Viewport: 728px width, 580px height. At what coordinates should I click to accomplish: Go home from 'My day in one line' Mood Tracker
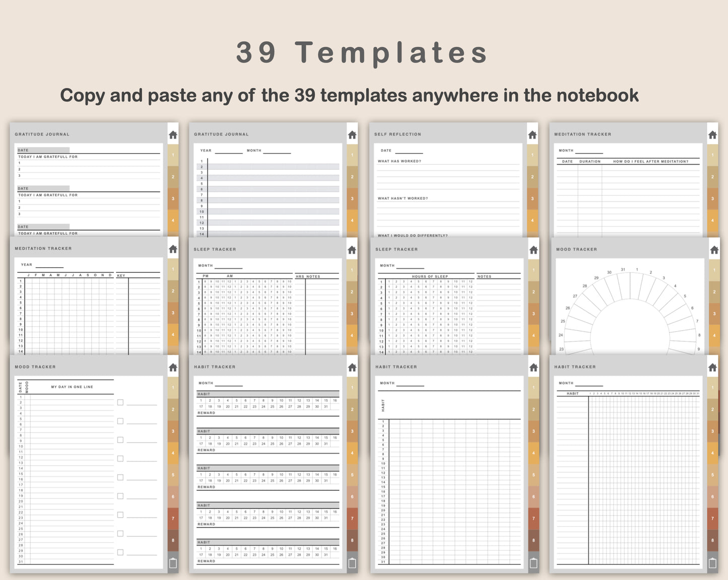(x=173, y=368)
